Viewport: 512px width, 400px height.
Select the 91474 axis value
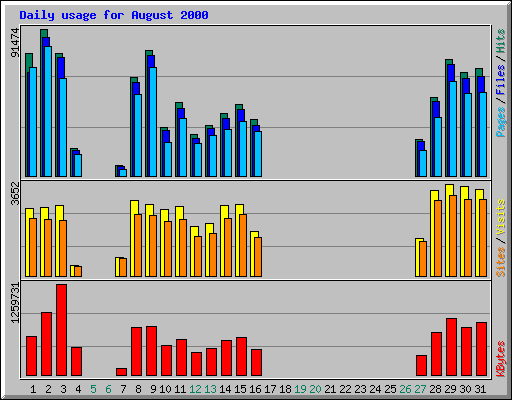pos(15,43)
